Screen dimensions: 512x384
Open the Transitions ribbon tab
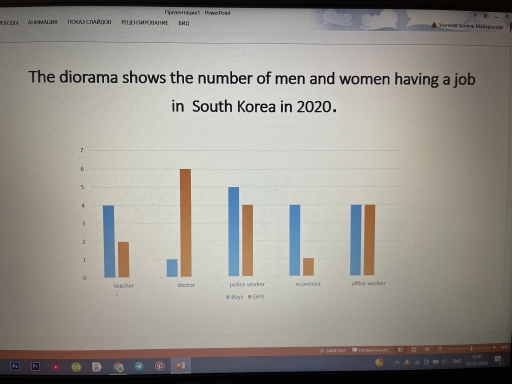9,22
